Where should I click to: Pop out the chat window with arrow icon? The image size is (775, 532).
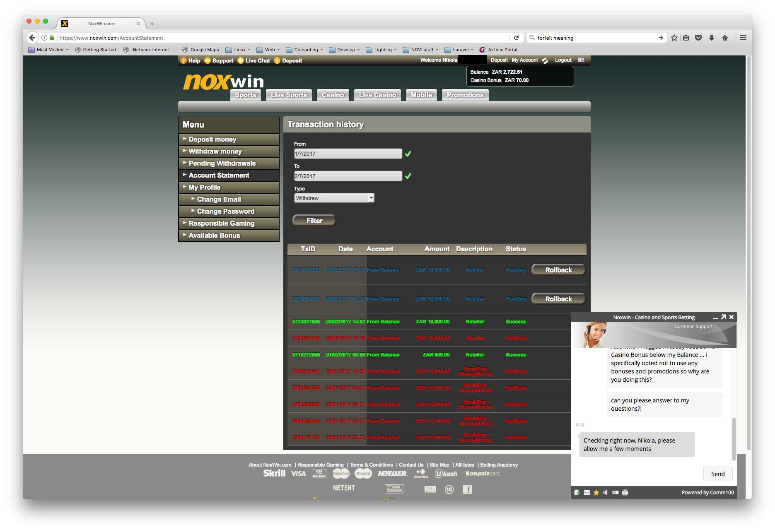(x=723, y=317)
